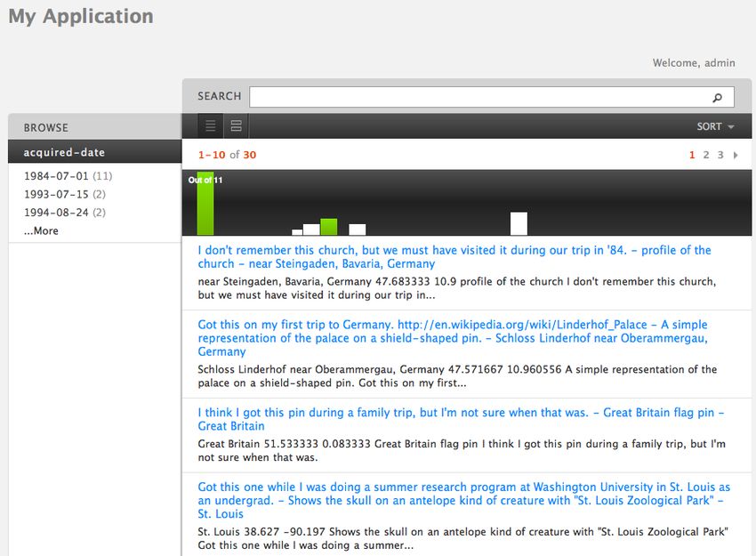Viewport: 756px width, 556px height.
Task: Open the SORT dropdown
Action: [715, 126]
